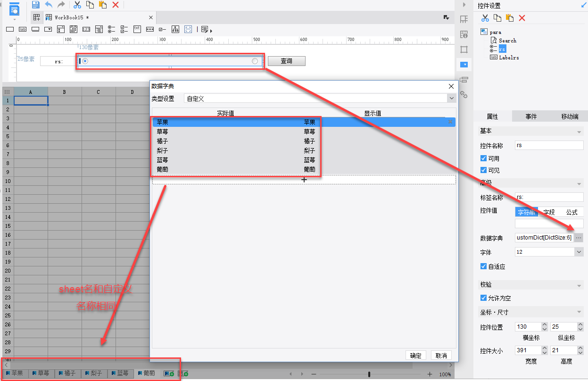Viewport: 588px width, 381px height.
Task: Click the top toolbar paste icon
Action: click(102, 5)
